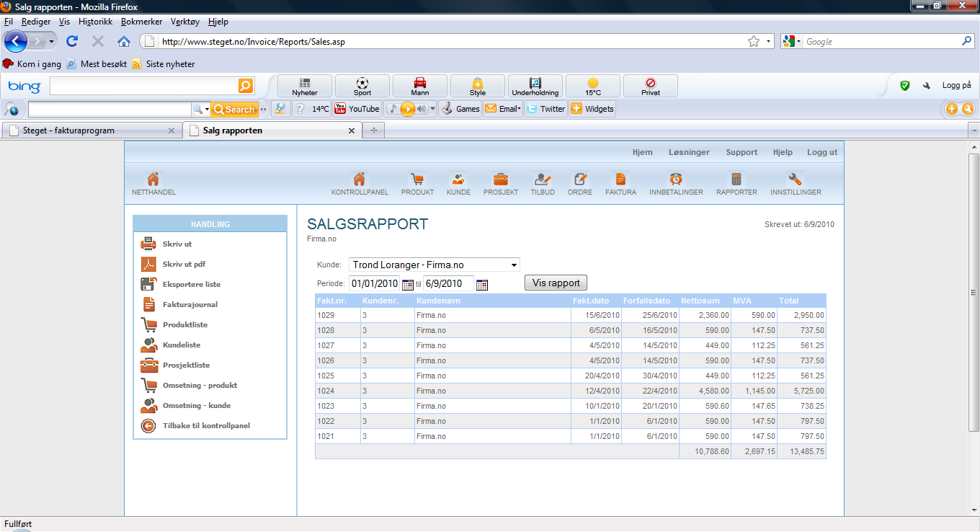Click the Tilbake til kontrollpanel arrow icon

click(x=148, y=425)
